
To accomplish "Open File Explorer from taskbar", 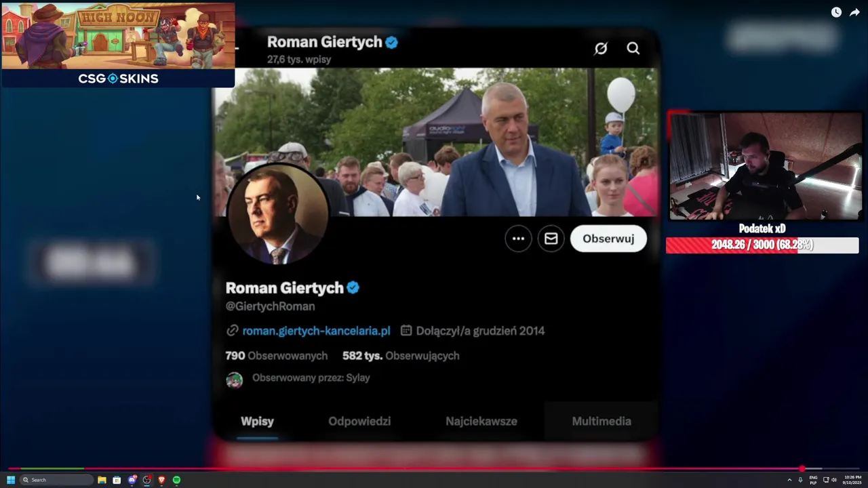I will (x=102, y=480).
